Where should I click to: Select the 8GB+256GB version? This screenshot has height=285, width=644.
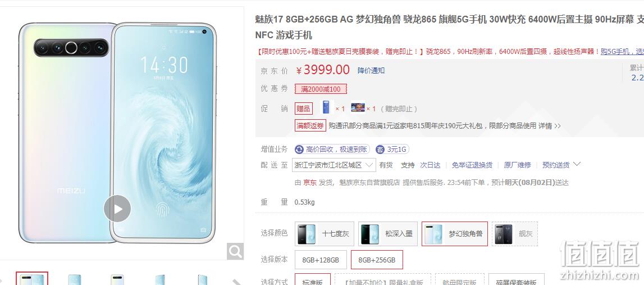click(377, 260)
